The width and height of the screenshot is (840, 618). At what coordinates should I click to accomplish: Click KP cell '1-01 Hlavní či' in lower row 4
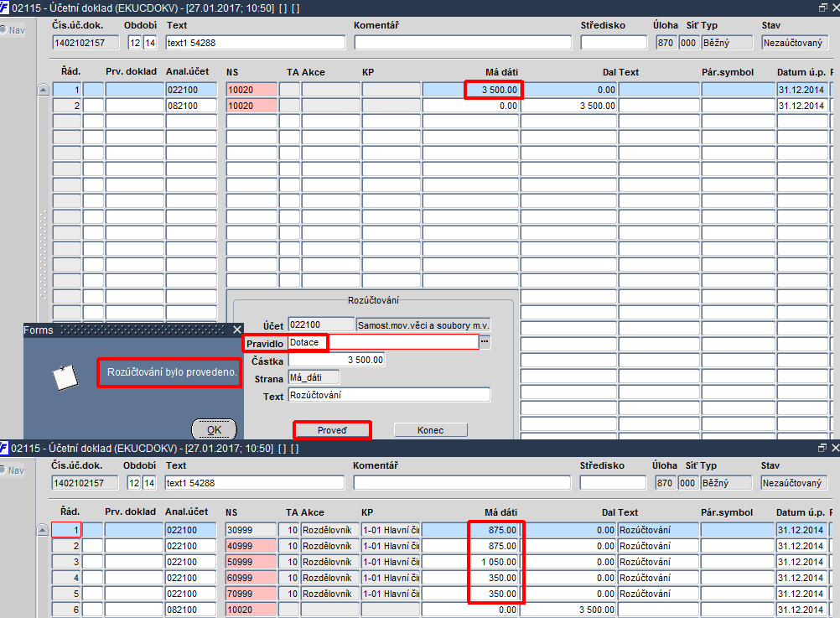coord(391,578)
